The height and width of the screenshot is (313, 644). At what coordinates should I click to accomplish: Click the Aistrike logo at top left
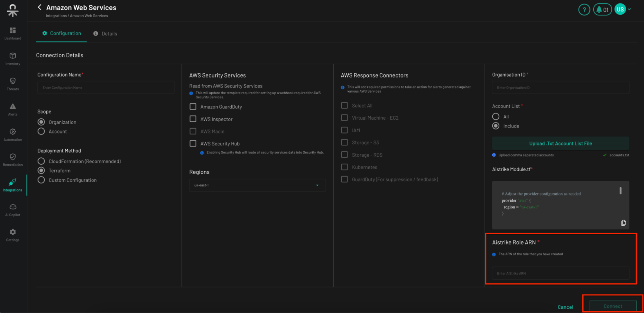(13, 10)
